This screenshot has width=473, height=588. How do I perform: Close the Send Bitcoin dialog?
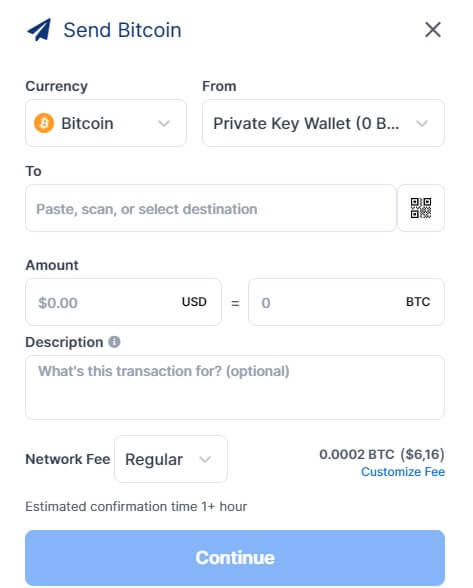point(432,29)
